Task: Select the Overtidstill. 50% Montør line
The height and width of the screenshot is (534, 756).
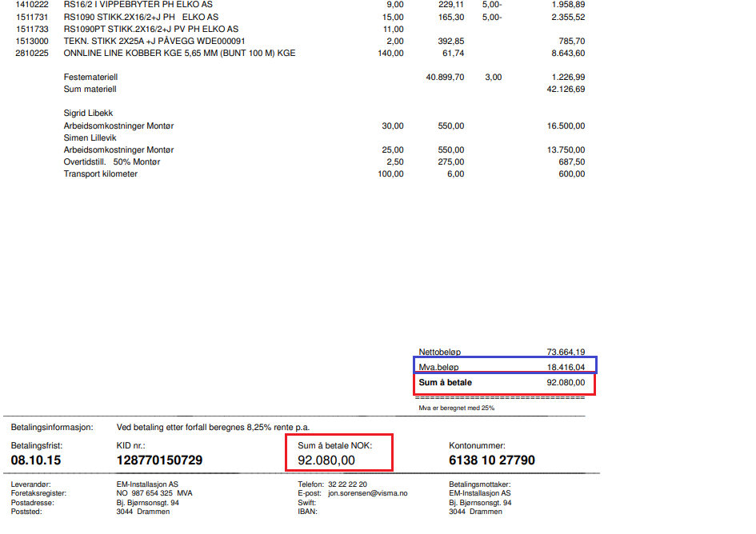Action: pos(112,162)
